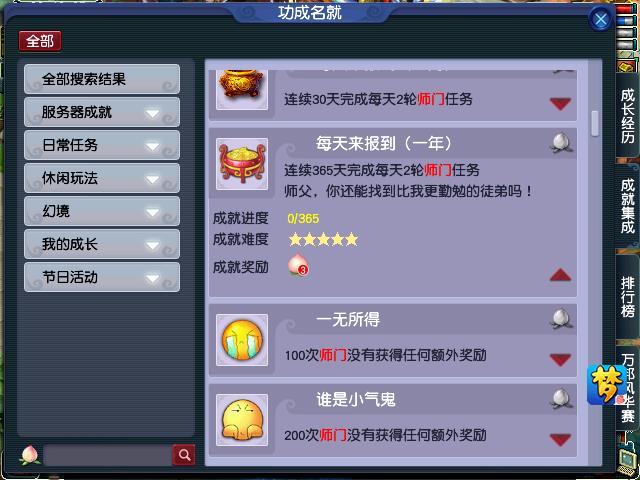Click the red 全部 filter button

[40, 41]
